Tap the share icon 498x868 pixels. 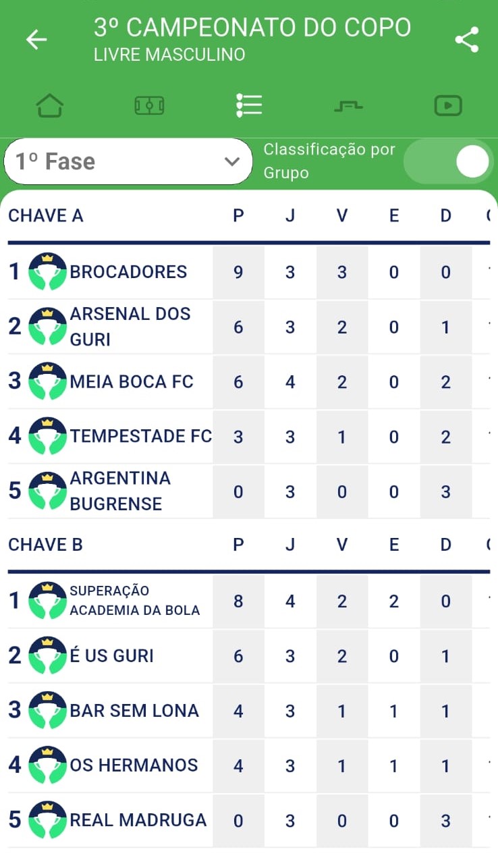click(467, 40)
